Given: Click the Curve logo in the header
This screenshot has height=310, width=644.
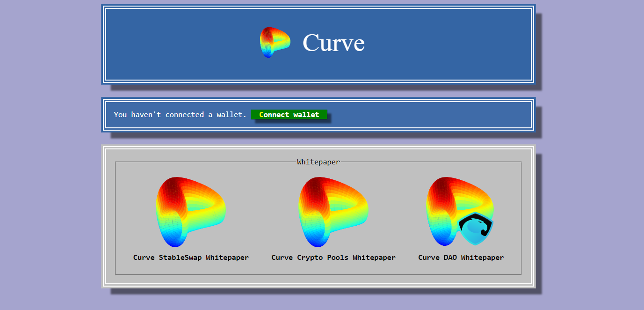Looking at the screenshot, I should pyautogui.click(x=275, y=42).
